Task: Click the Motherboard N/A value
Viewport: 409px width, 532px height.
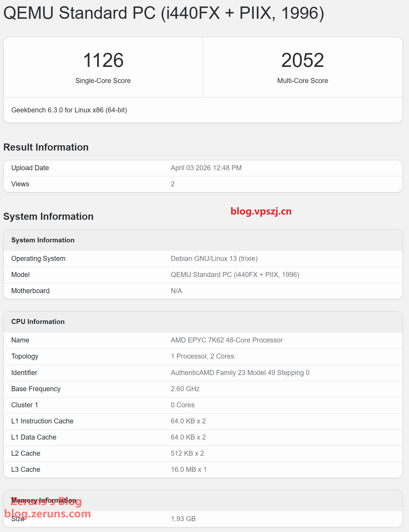Action: click(x=176, y=291)
